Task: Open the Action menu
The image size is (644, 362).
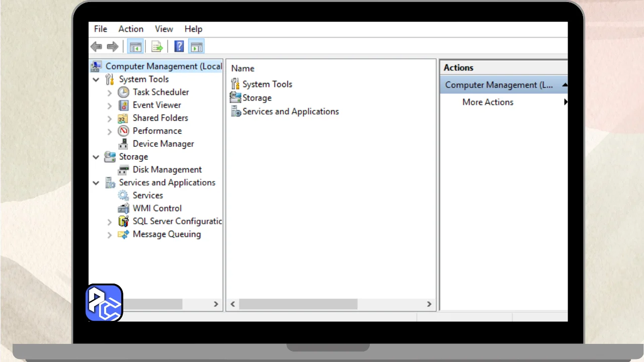Action: [x=131, y=29]
